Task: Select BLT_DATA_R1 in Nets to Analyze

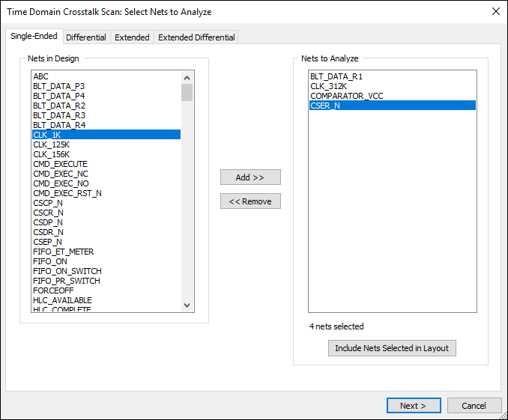Action: coord(336,76)
